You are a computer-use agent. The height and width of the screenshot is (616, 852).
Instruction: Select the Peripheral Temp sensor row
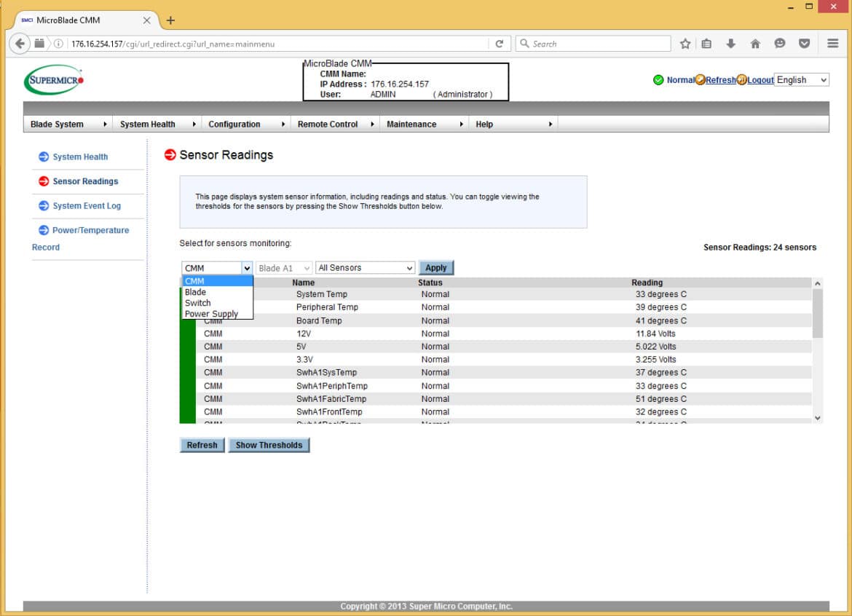coord(504,307)
